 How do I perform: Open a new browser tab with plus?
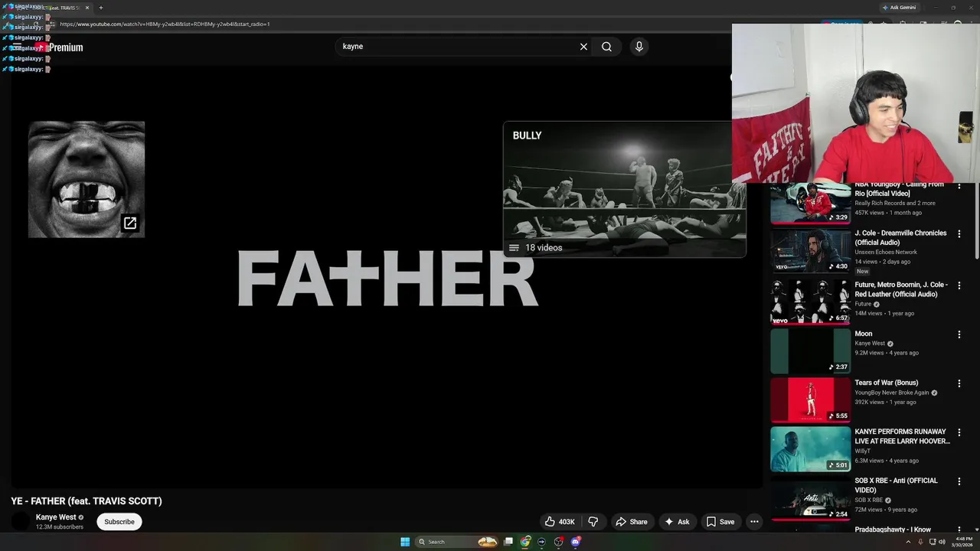(100, 8)
